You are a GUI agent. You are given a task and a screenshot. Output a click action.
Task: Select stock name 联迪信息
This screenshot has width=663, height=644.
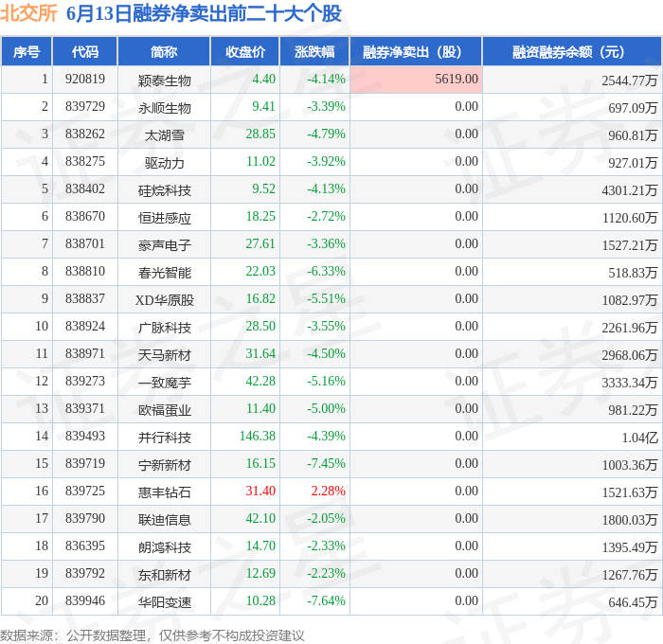(165, 520)
